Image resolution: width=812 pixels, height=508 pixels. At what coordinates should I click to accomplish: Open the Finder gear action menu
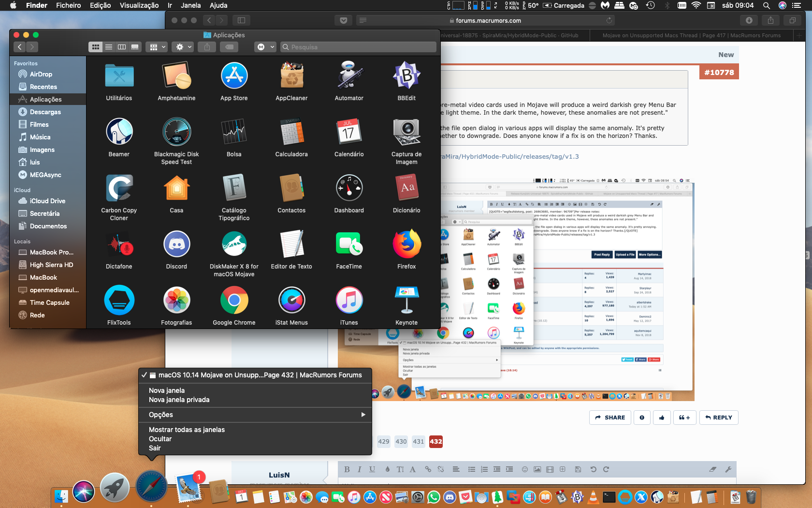pos(184,47)
